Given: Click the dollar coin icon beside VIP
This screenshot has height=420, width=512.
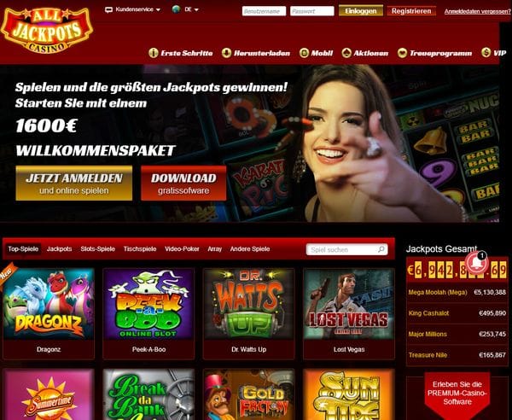Looking at the screenshot, I should (486, 53).
